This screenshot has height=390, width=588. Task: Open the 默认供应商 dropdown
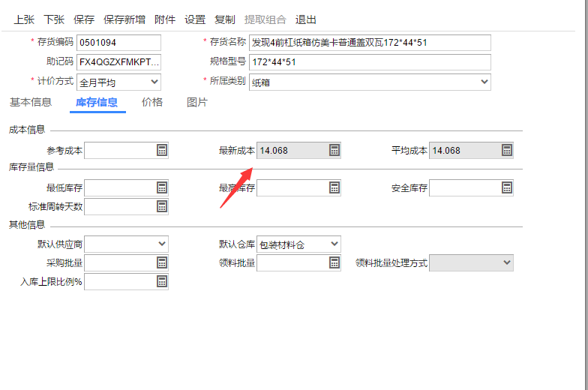click(162, 244)
